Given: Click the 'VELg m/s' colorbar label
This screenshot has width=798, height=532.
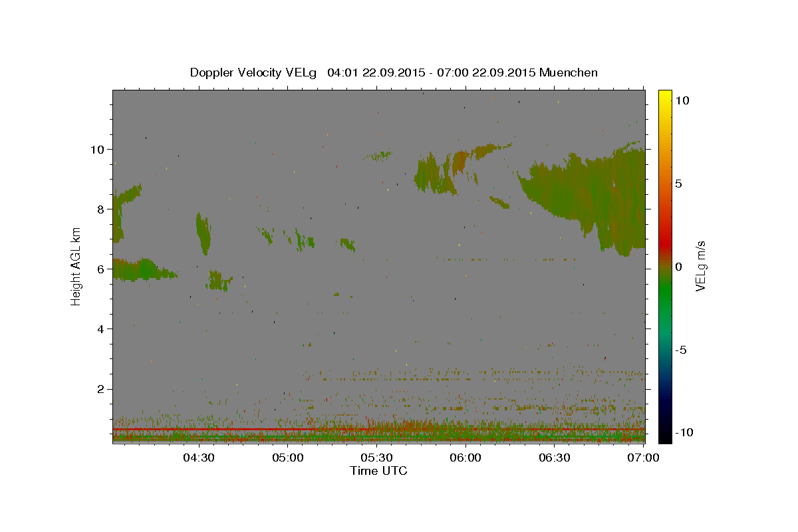Looking at the screenshot, I should [700, 266].
